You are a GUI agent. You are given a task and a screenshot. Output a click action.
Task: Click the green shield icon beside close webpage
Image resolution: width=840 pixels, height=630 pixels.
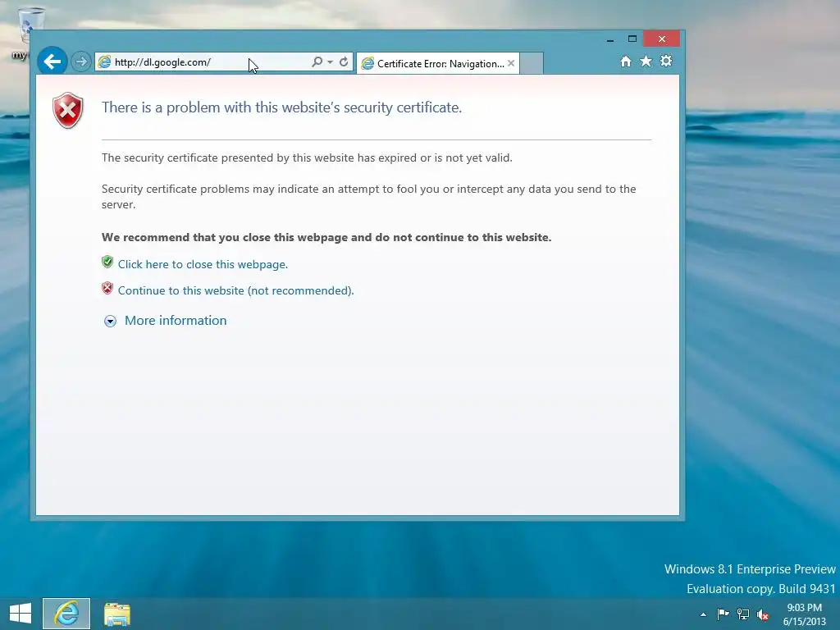107,262
